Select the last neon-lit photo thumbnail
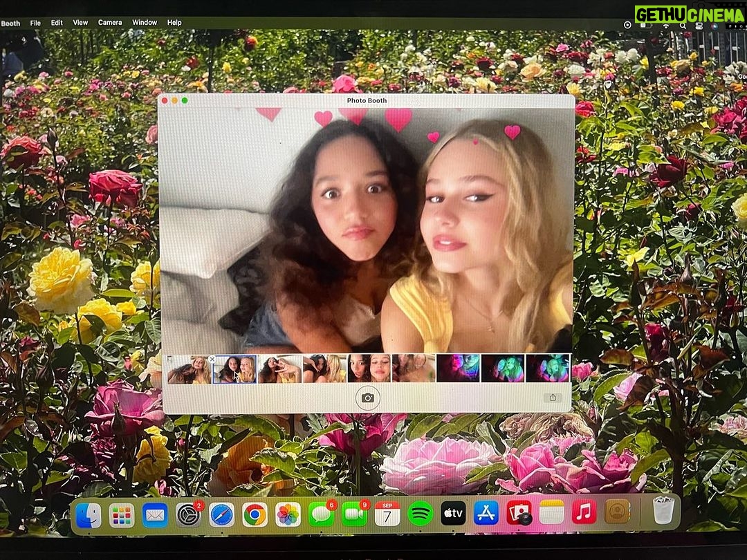The height and width of the screenshot is (560, 747). [547, 368]
